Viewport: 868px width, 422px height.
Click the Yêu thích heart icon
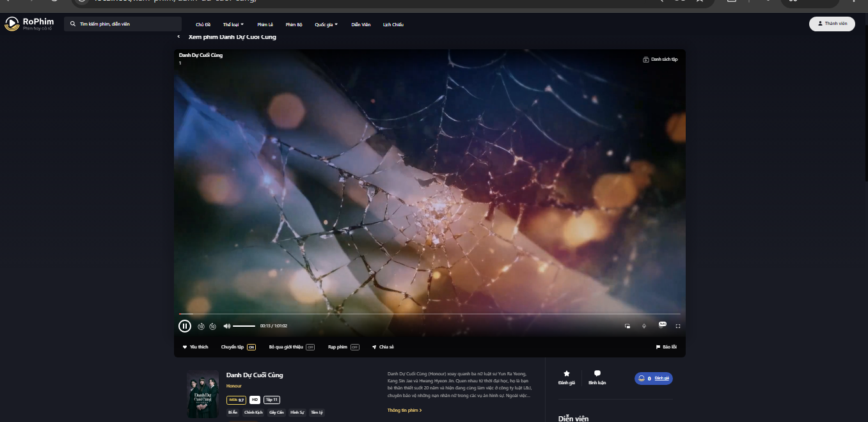pyautogui.click(x=184, y=347)
